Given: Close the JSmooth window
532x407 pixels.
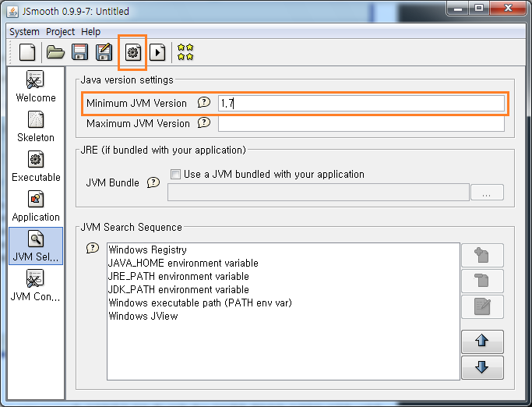Looking at the screenshot, I should coord(508,8).
